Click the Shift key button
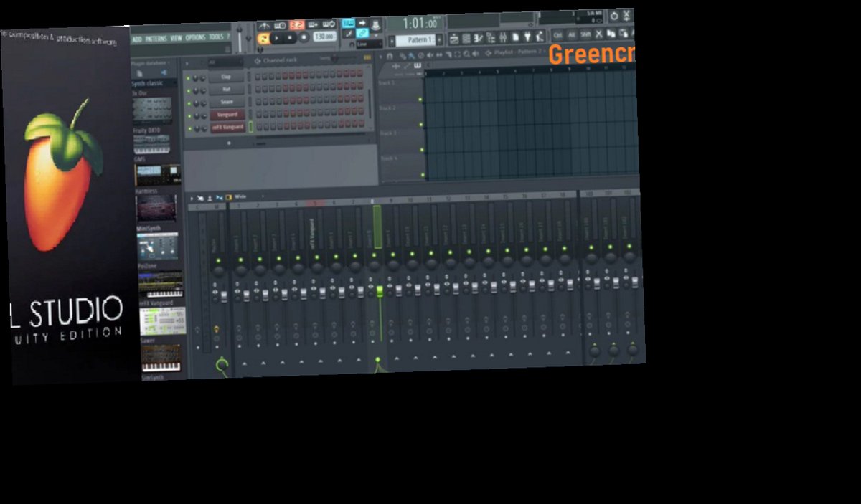 [x=585, y=34]
